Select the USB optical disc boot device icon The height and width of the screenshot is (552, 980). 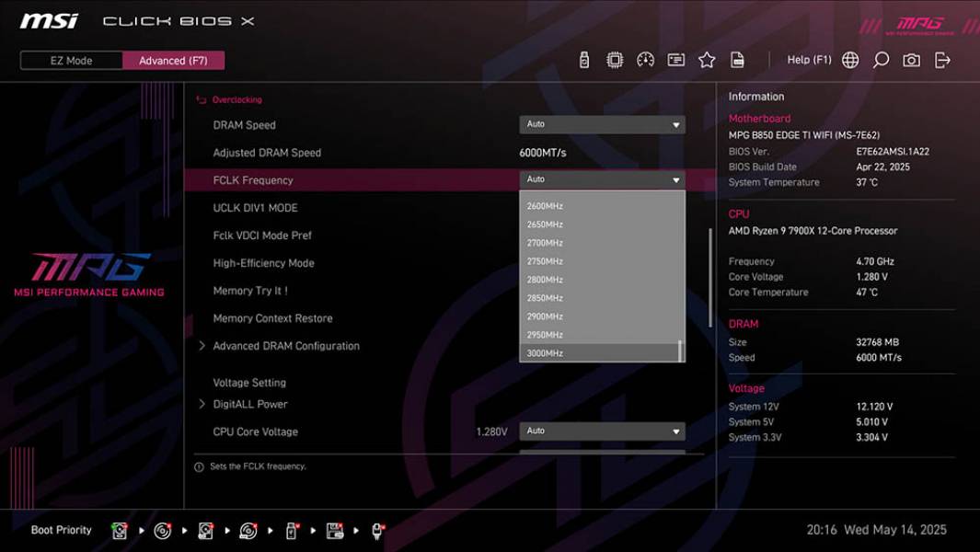[x=248, y=531]
